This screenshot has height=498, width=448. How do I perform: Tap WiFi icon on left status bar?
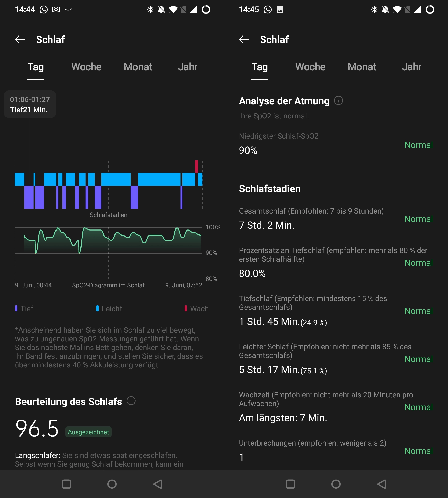tap(173, 10)
